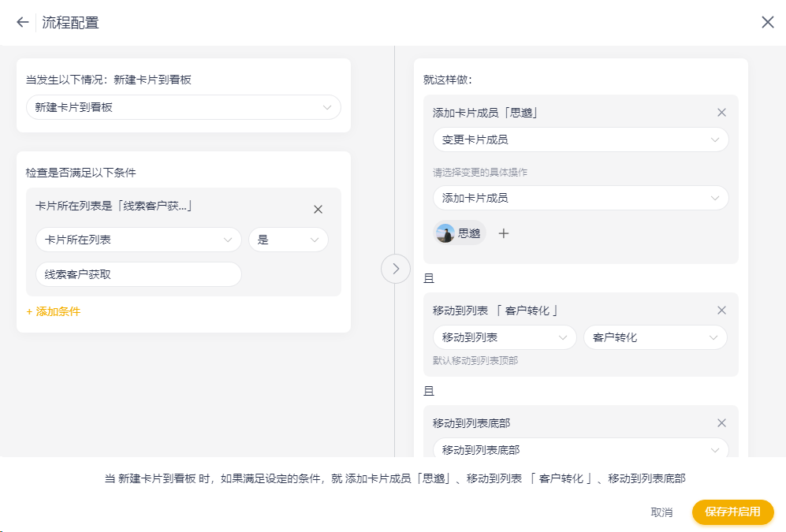Click the 取消 button
786x532 pixels.
coord(661,512)
